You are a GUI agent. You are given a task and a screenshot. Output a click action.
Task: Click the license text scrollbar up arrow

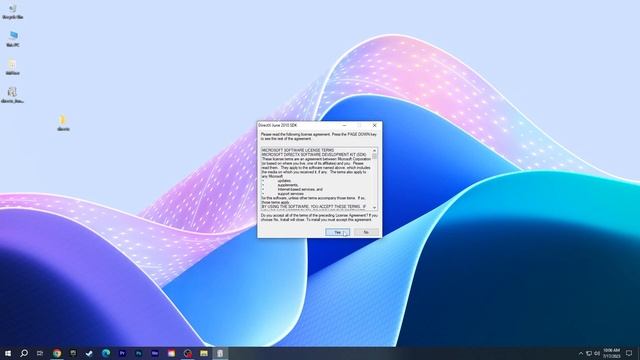pos(374,150)
